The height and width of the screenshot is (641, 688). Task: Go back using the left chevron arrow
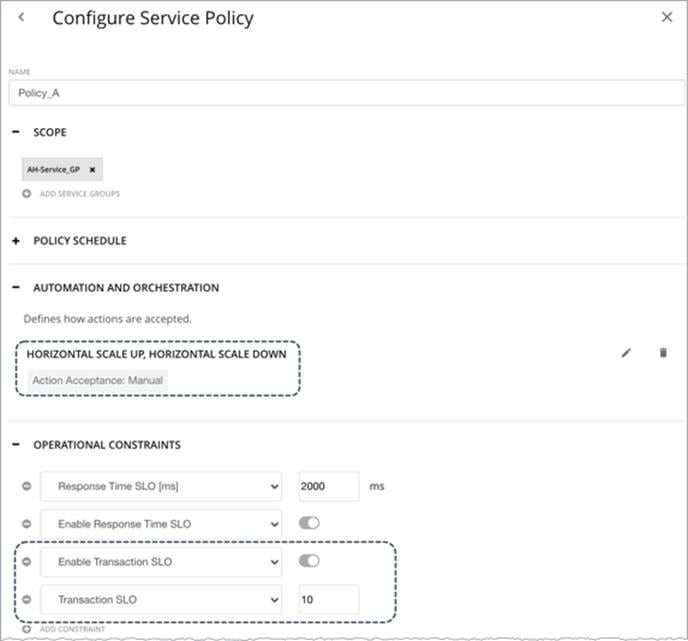pos(21,17)
